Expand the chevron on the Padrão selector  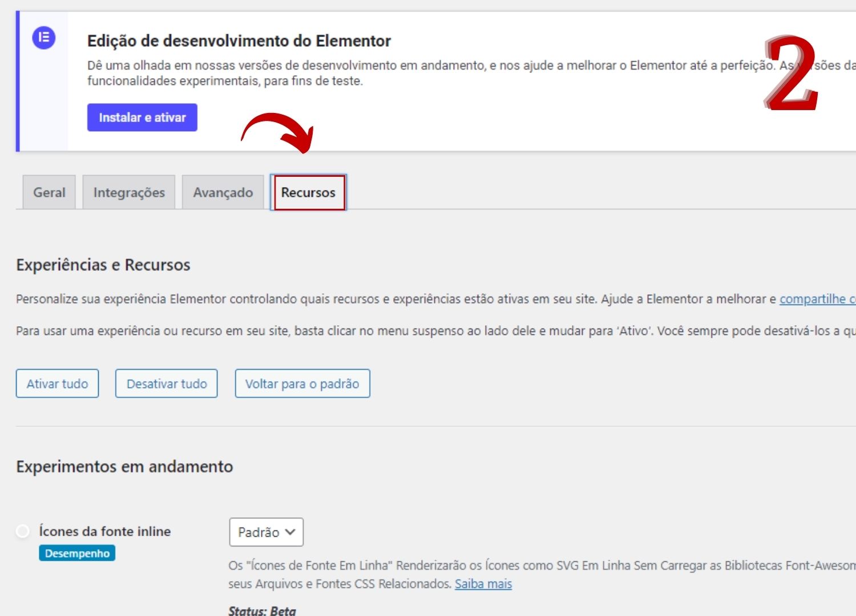point(291,532)
